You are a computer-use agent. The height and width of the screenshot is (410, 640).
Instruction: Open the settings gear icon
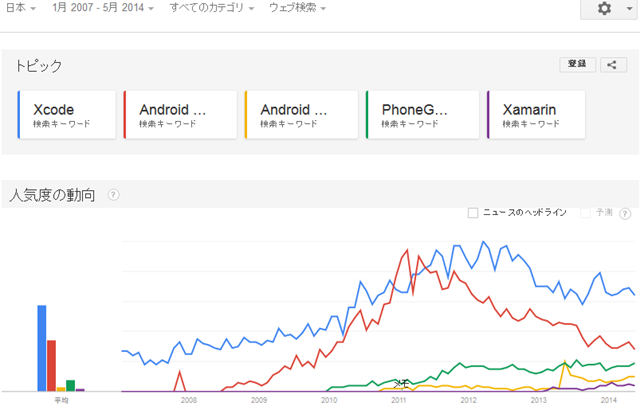click(x=604, y=8)
